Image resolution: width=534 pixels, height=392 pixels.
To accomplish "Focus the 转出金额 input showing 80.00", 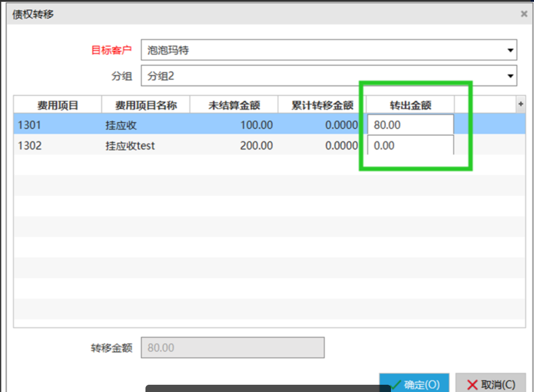I will click(410, 125).
